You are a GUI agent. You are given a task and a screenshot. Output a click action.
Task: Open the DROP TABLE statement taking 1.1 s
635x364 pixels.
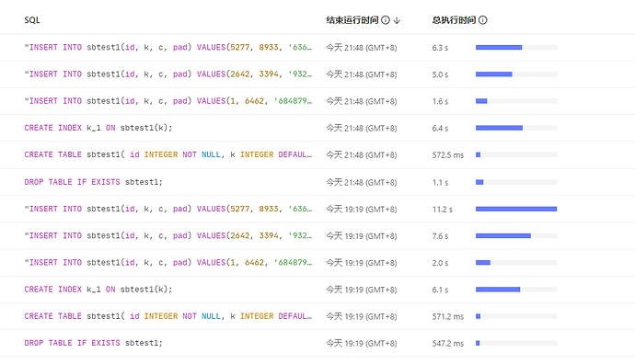click(x=94, y=182)
